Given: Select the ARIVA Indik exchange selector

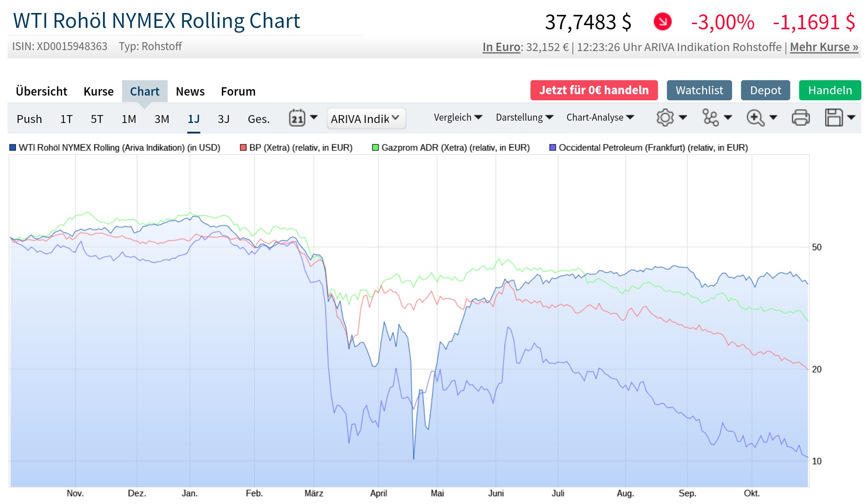Looking at the screenshot, I should 366,119.
